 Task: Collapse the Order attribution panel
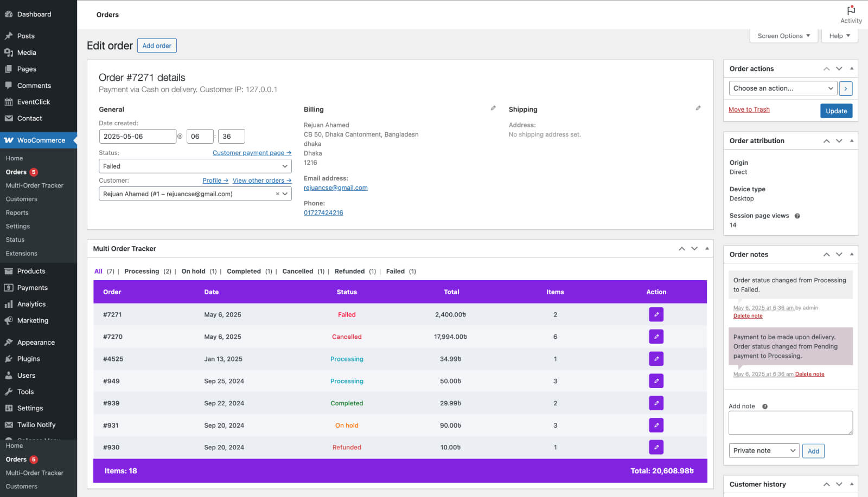pyautogui.click(x=852, y=141)
